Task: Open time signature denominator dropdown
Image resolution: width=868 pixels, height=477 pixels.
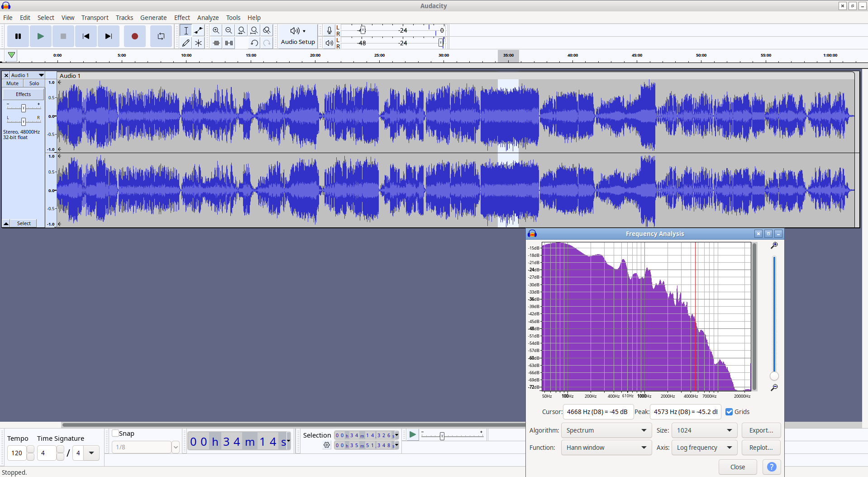Action: (91, 453)
